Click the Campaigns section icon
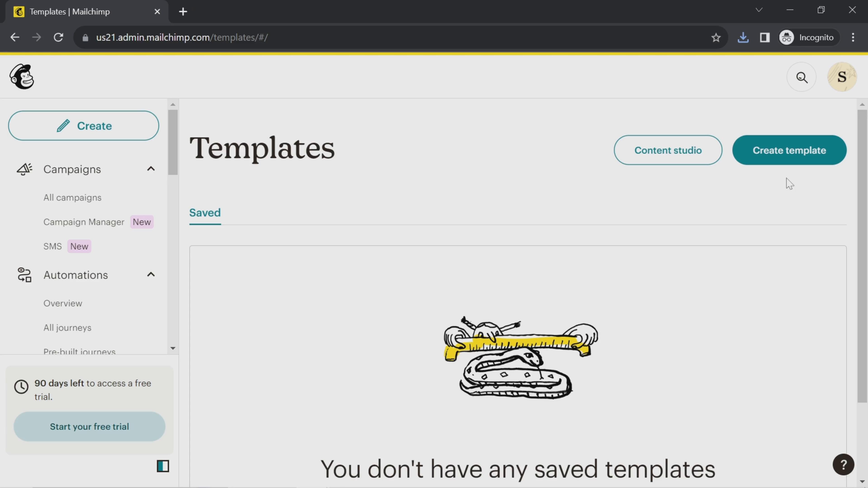This screenshot has height=488, width=868. 24,169
